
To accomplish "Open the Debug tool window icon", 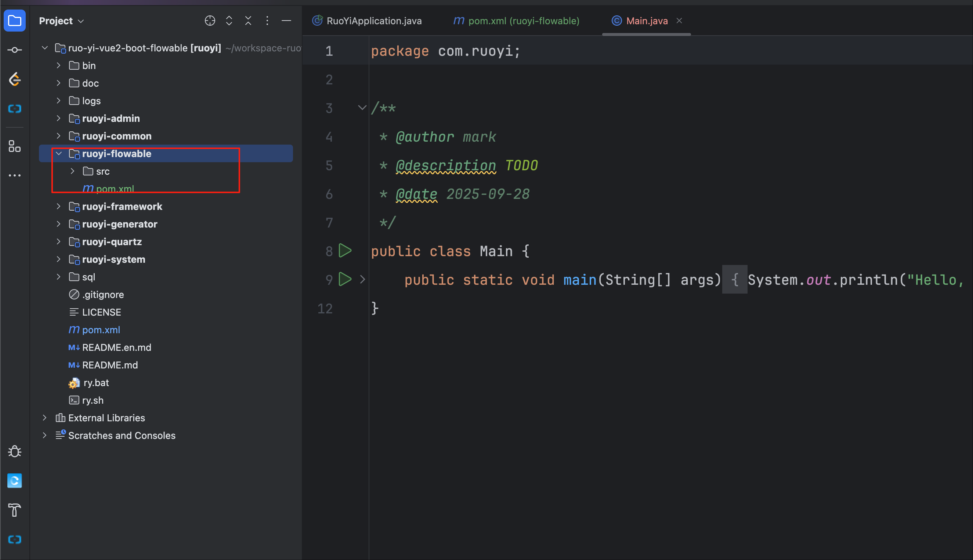I will 15,451.
